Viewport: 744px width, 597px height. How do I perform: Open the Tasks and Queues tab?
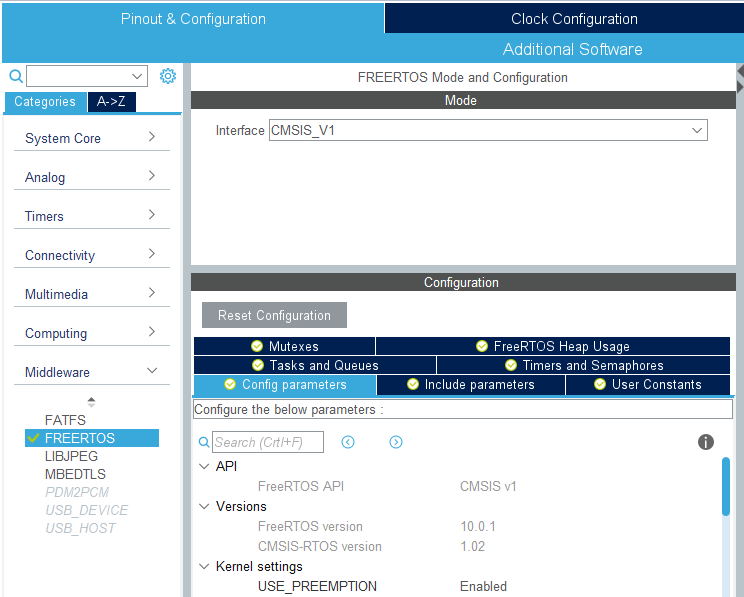point(315,365)
